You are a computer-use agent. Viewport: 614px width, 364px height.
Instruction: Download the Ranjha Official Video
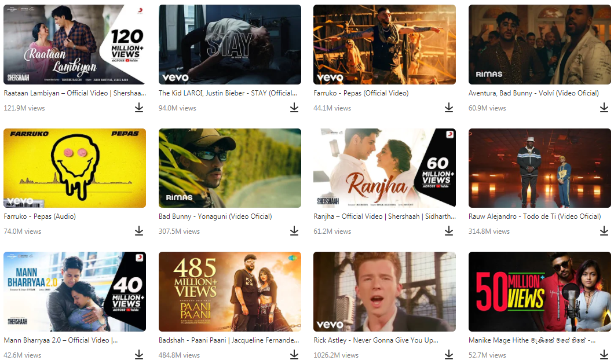point(449,231)
